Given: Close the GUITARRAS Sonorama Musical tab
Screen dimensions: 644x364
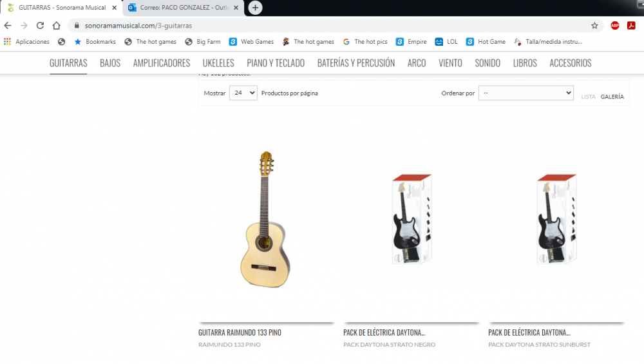Looking at the screenshot, I should [114, 8].
